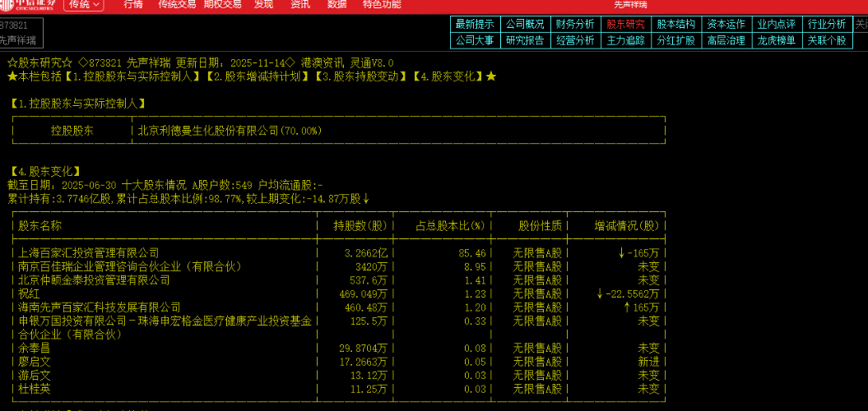Image resolution: width=868 pixels, height=411 pixels.
Task: Click the 股东名称 column header
Action: click(x=39, y=226)
